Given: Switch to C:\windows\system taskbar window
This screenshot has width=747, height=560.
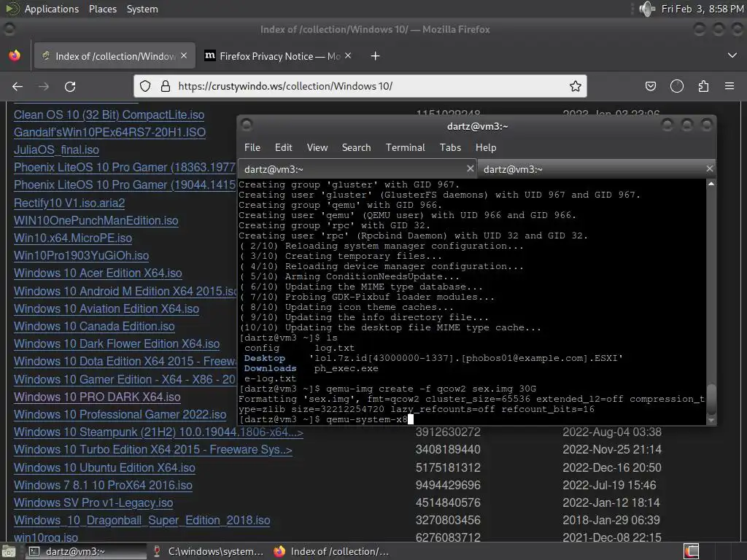Looking at the screenshot, I should click(x=208, y=551).
